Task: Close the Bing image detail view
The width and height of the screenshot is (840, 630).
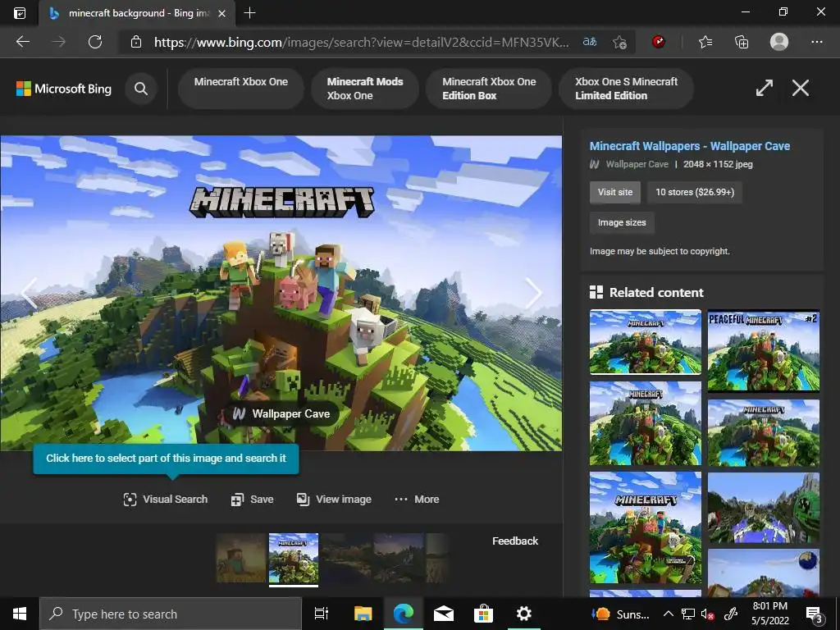Action: pos(801,88)
